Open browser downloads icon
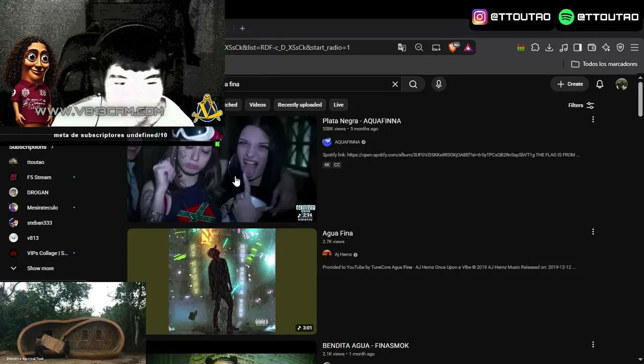The height and width of the screenshot is (364, 644). pos(550,48)
